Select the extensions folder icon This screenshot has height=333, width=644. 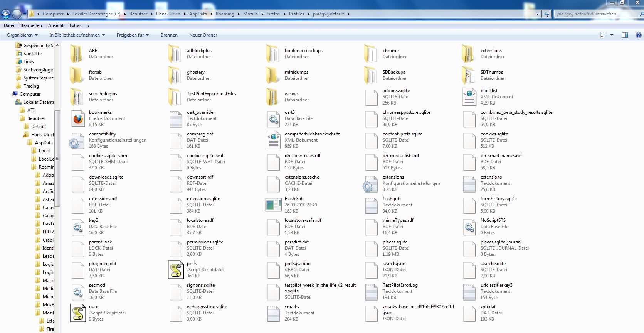(468, 54)
